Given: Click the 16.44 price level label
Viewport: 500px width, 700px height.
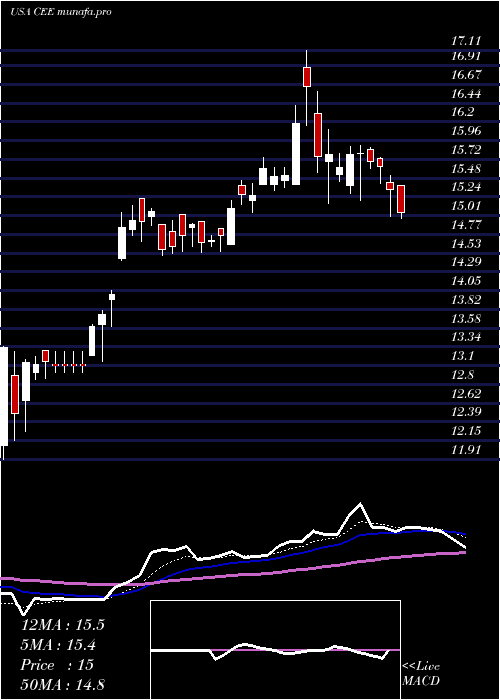Looking at the screenshot, I should (466, 94).
